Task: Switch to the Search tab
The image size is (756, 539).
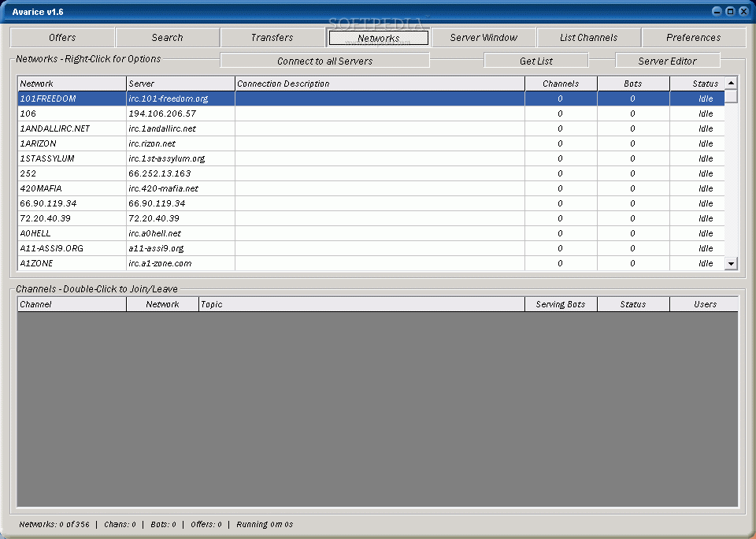Action: [x=167, y=38]
